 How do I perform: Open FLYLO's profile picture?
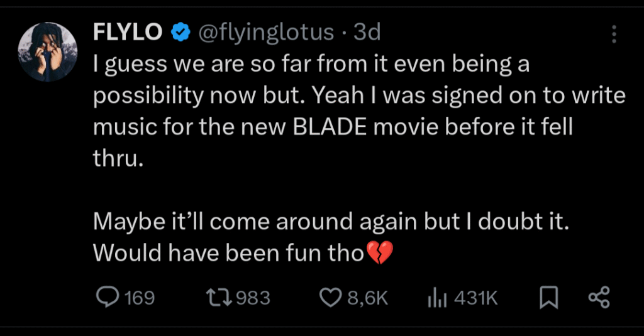pos(48,52)
